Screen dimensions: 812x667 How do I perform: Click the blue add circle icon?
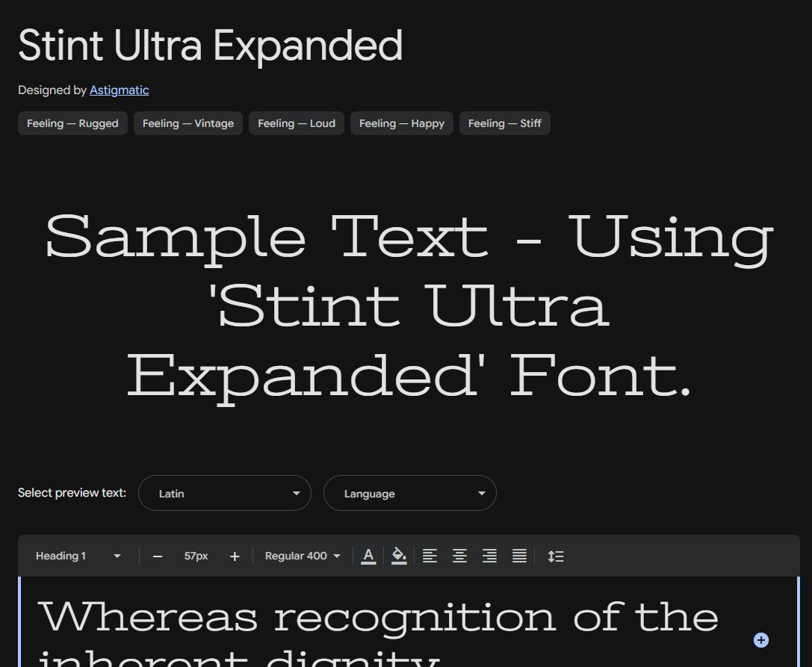pos(760,640)
